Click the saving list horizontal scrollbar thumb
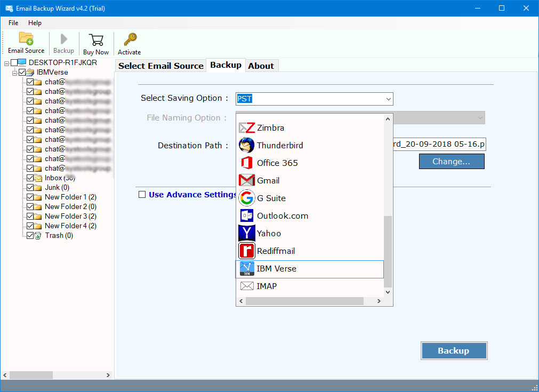 (304, 301)
